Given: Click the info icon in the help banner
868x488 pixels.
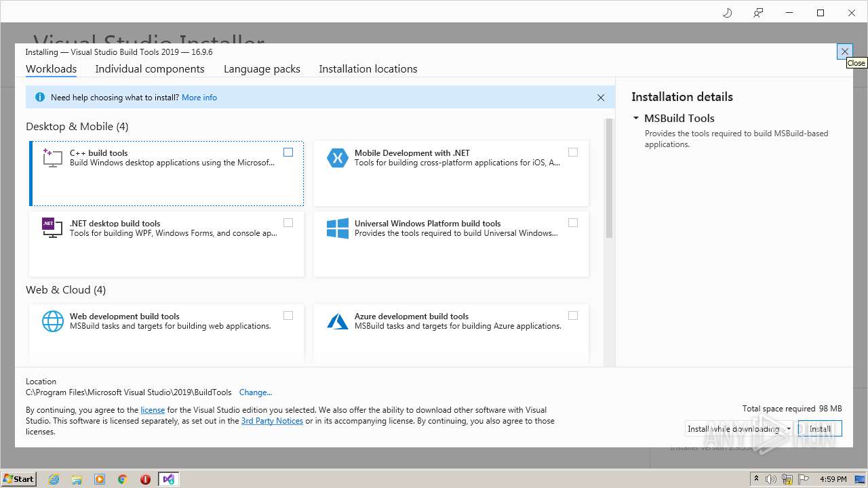Looking at the screenshot, I should coord(39,97).
